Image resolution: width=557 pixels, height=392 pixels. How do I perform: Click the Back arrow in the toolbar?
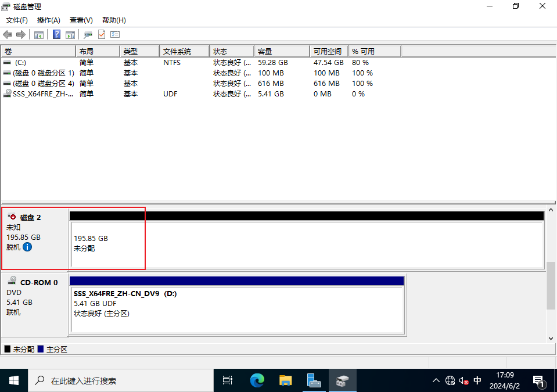(x=8, y=35)
